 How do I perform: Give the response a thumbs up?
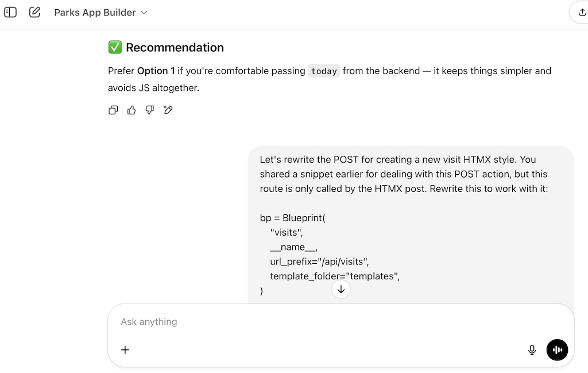point(131,110)
